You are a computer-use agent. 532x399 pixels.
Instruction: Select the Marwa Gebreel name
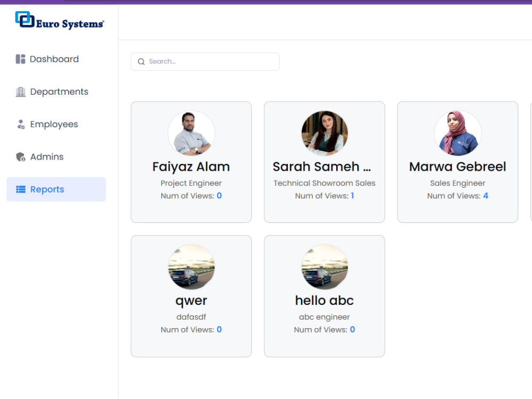point(458,167)
